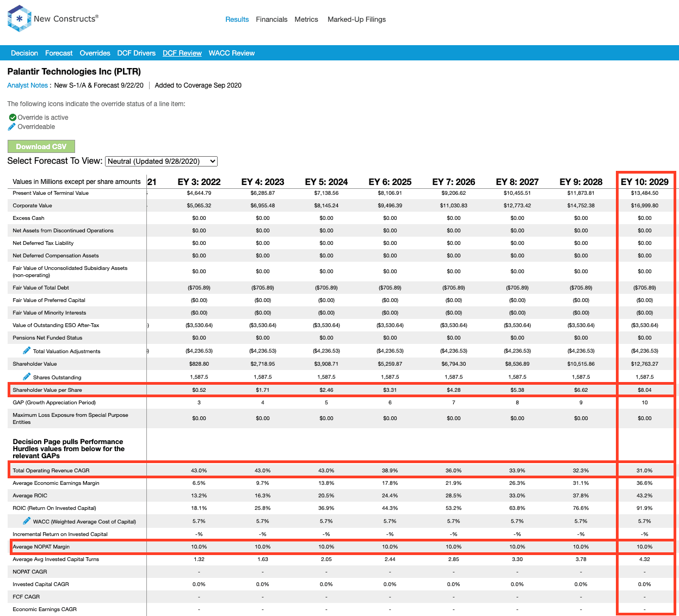Click the EY 6: 2025 column header

[x=390, y=182]
